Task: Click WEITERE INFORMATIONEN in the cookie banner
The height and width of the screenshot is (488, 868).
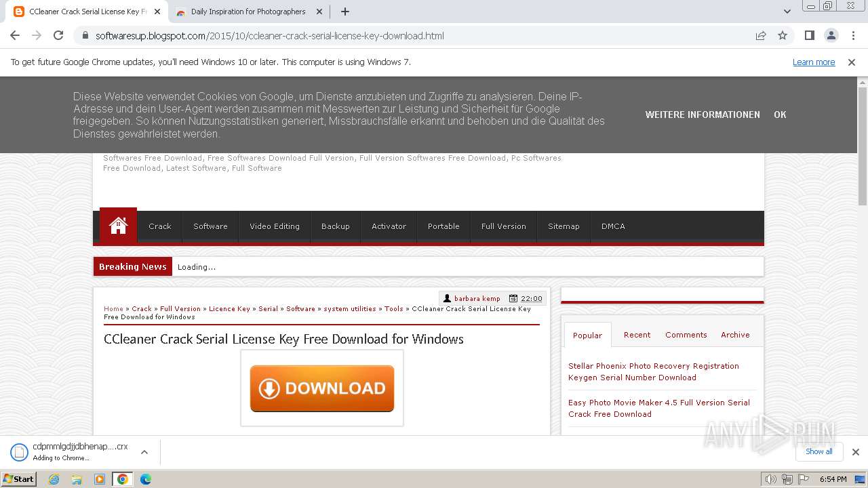Action: click(703, 115)
